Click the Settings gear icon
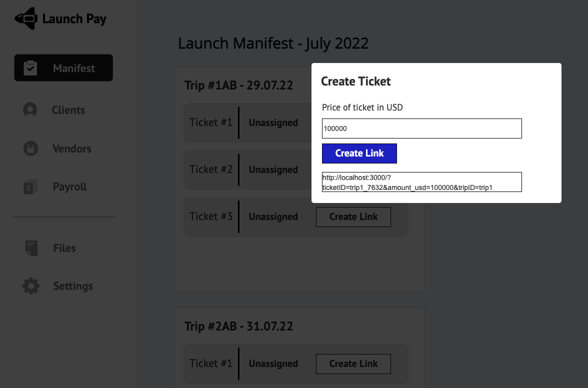Image resolution: width=588 pixels, height=388 pixels. pos(31,286)
